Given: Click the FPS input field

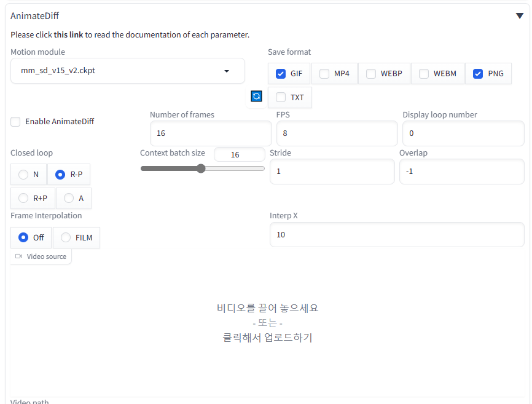Looking at the screenshot, I should [x=337, y=133].
